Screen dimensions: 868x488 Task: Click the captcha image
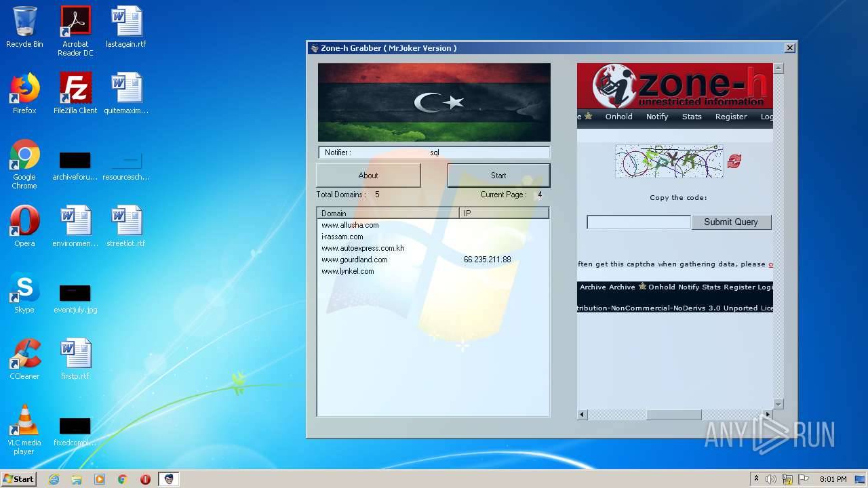pos(669,161)
